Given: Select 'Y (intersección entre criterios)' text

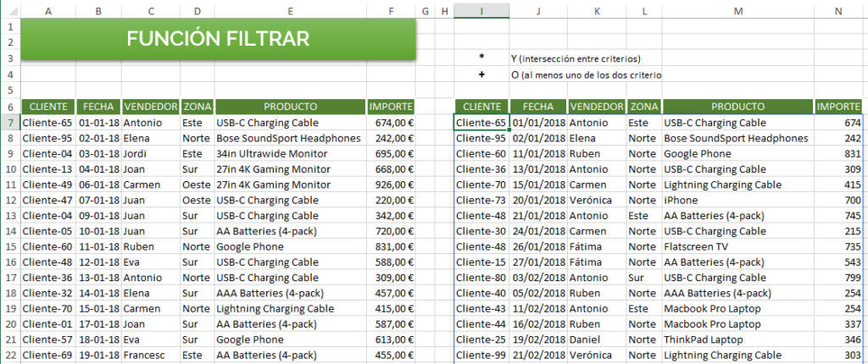Looking at the screenshot, I should 576,58.
